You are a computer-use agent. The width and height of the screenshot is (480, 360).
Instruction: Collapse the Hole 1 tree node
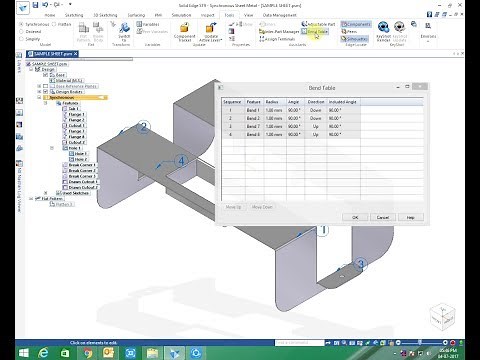[x=52, y=148]
